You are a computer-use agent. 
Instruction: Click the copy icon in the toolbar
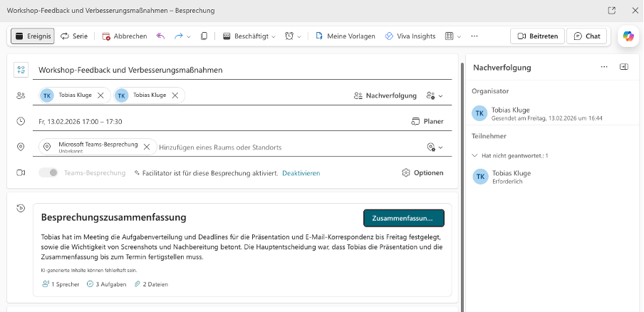pos(204,36)
